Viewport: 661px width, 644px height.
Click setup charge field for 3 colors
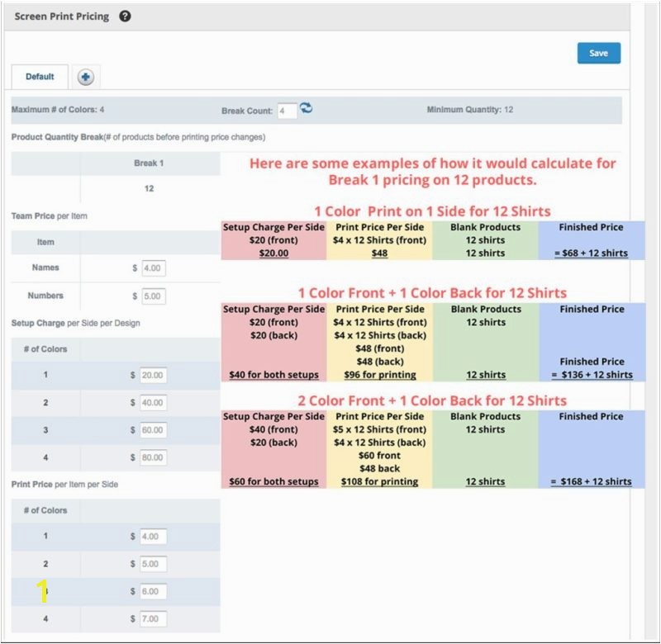(x=153, y=430)
